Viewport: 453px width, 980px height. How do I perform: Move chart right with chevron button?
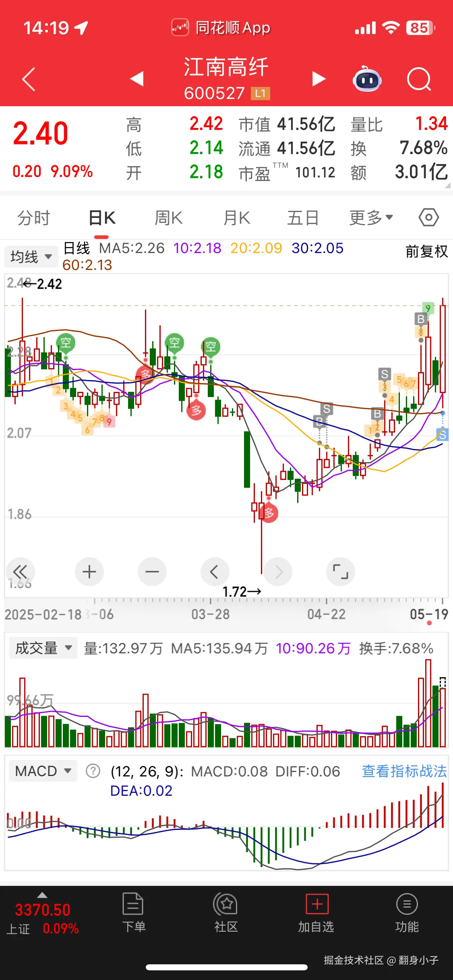pos(278,572)
